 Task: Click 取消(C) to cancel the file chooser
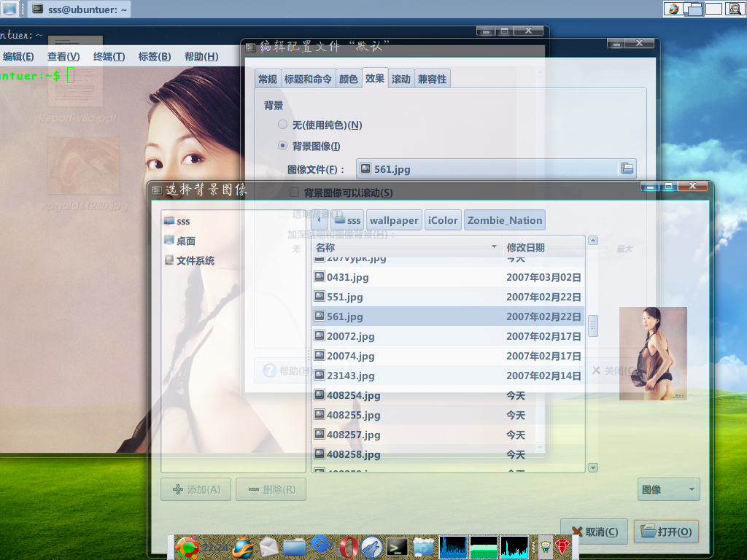[594, 532]
